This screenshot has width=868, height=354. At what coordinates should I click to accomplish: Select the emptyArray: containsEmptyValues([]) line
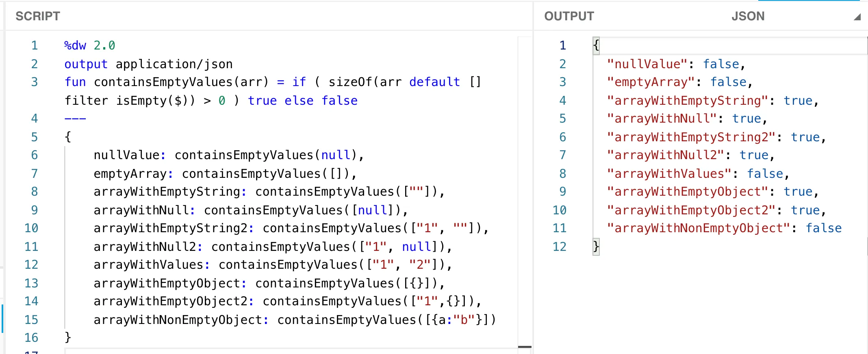(x=225, y=174)
